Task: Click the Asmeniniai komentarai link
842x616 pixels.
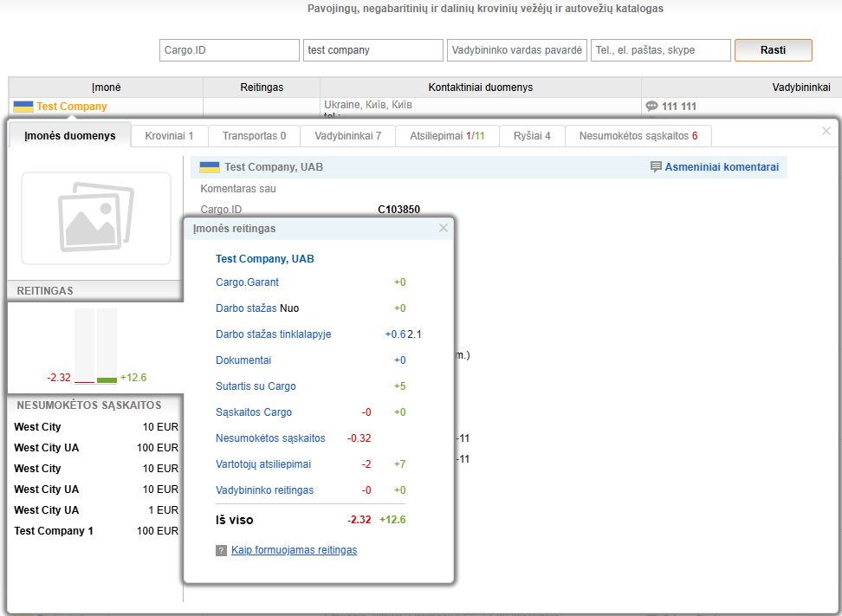Action: [722, 167]
